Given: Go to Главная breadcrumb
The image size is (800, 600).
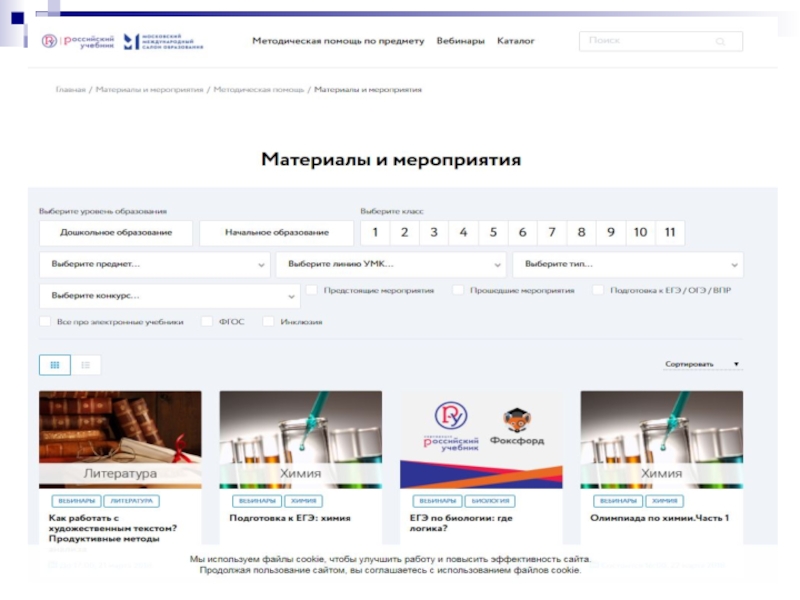Looking at the screenshot, I should tap(70, 90).
